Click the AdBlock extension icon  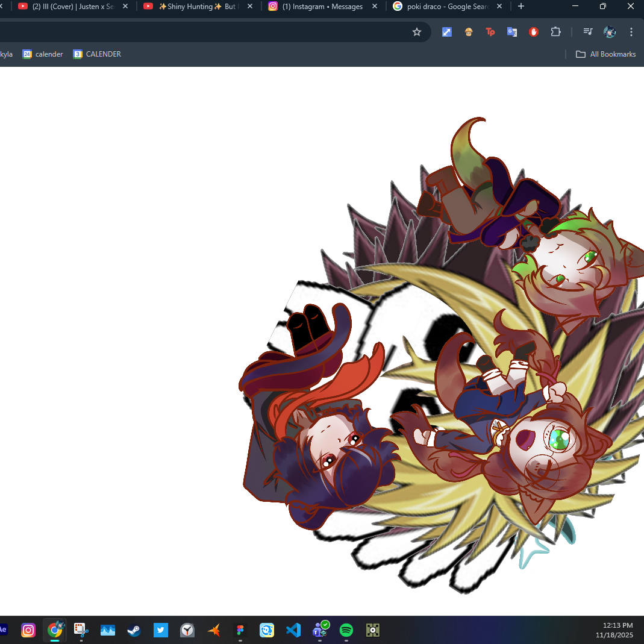point(534,31)
